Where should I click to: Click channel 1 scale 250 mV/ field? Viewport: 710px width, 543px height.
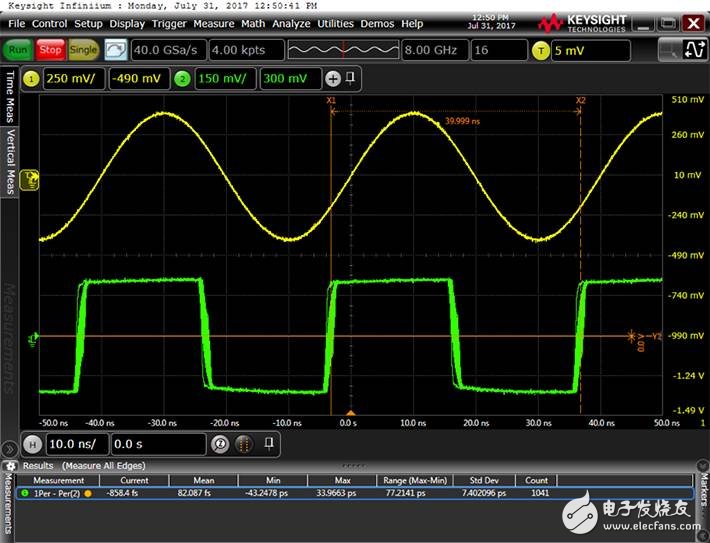(x=74, y=79)
